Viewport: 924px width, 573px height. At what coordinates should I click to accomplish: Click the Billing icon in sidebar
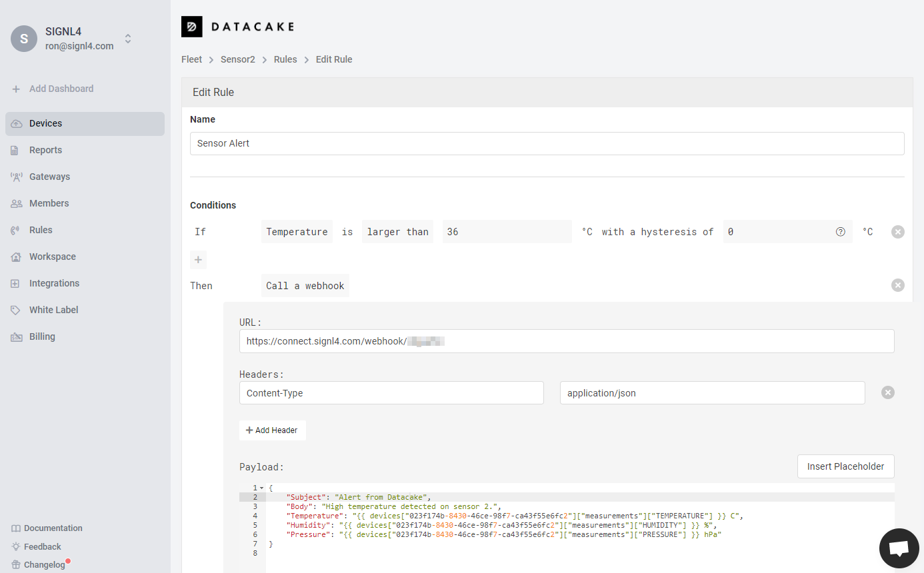[x=16, y=336]
